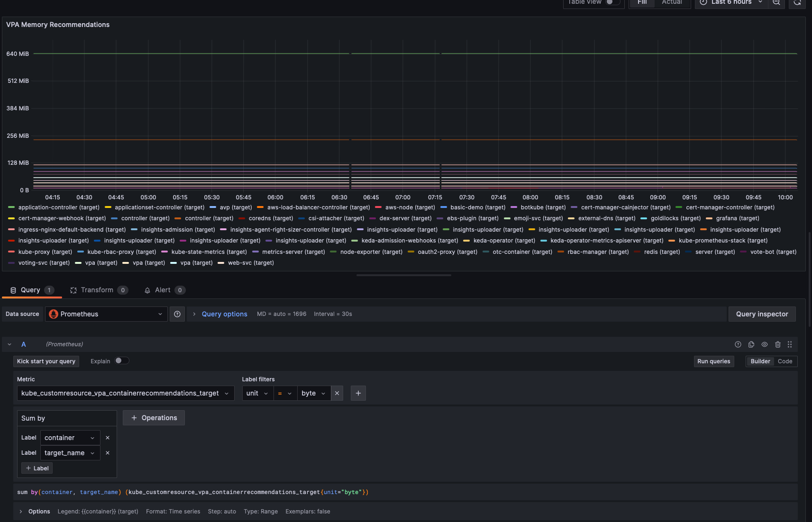Open the Last 6 hours time range dropdown
Viewport: 812px width, 522px height.
731,2
